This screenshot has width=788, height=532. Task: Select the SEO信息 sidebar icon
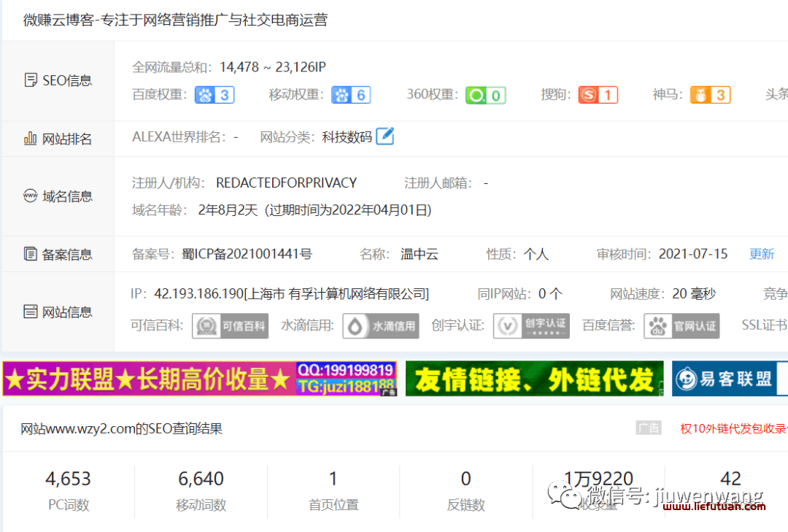tap(31, 80)
